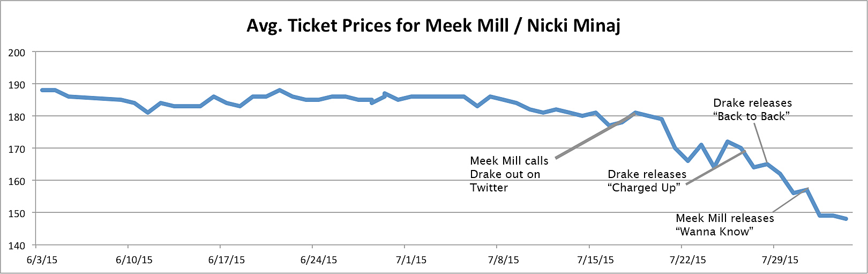Click the 6/3/15 date on the x-axis
Screen dimensions: 868x274
[42, 260]
